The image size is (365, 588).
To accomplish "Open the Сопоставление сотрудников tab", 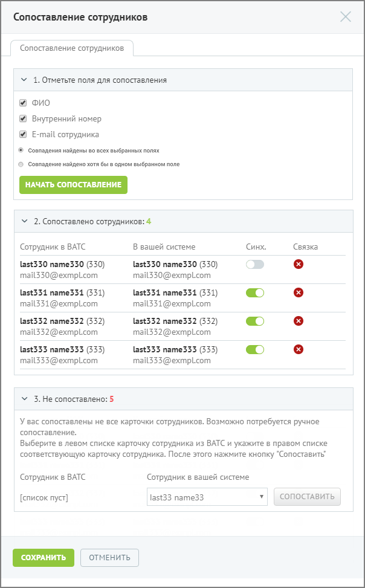I will [72, 48].
